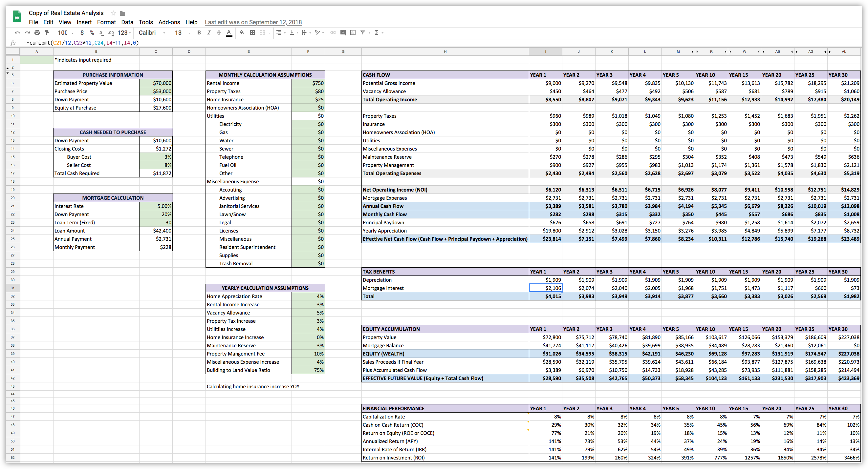Open the font size dropdown
Viewport: 868px width, 469px height.
pyautogui.click(x=182, y=33)
